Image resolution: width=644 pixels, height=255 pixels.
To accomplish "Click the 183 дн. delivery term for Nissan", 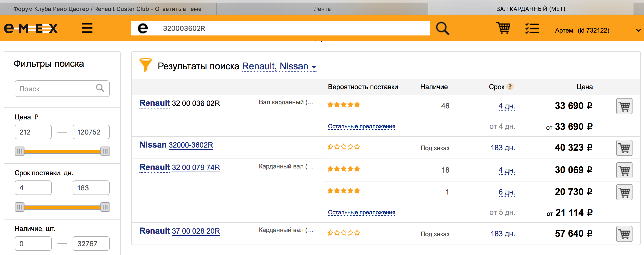I will [503, 148].
